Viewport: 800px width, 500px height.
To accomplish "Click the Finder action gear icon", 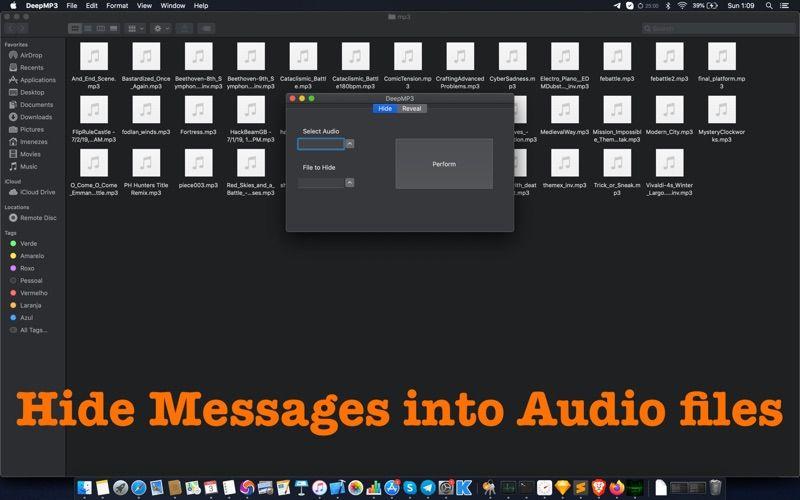I will pyautogui.click(x=160, y=29).
